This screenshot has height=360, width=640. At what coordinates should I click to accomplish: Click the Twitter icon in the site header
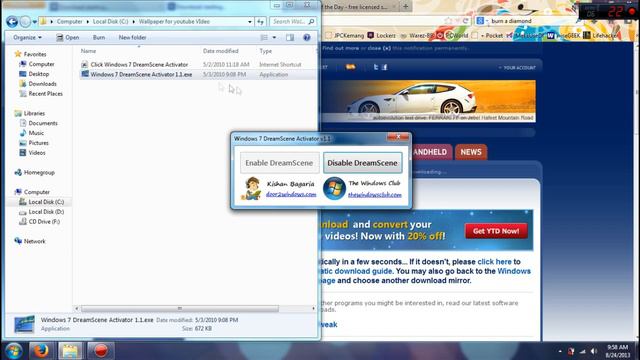pyautogui.click(x=376, y=67)
